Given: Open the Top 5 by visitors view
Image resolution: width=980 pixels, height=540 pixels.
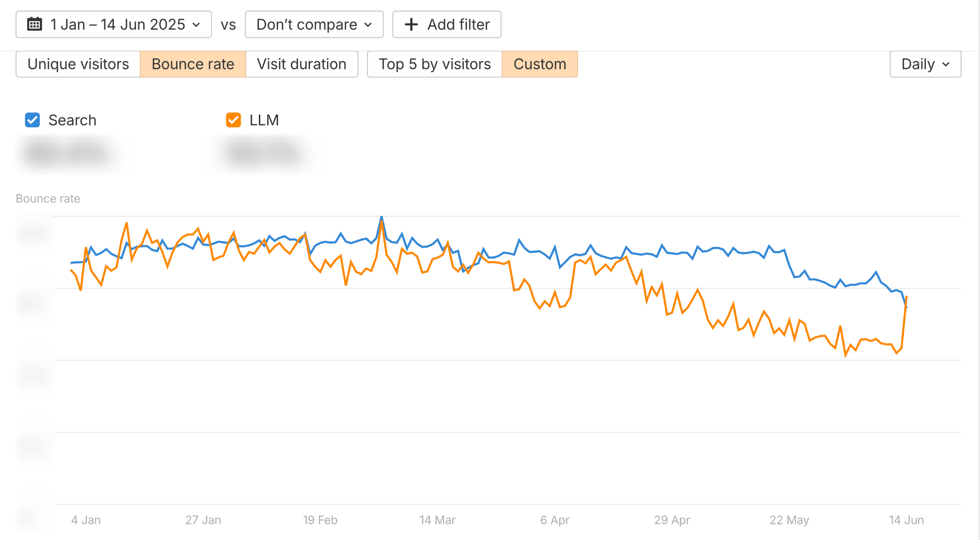Looking at the screenshot, I should (434, 64).
